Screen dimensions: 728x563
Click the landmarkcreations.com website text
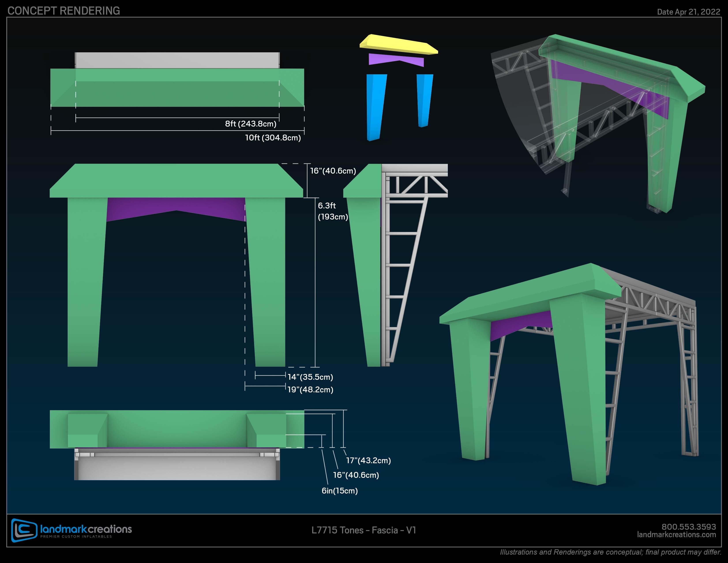coord(676,535)
